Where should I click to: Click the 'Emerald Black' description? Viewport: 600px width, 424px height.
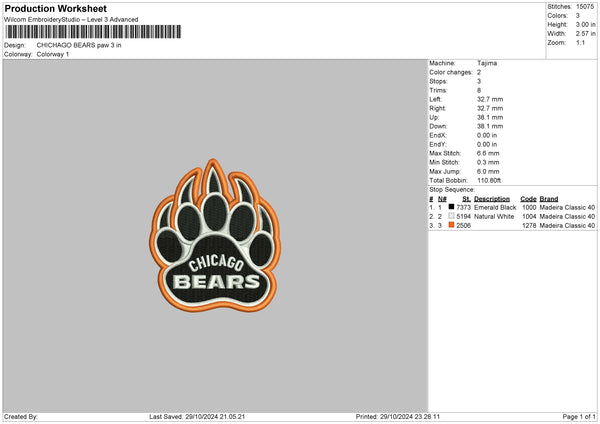tap(495, 207)
